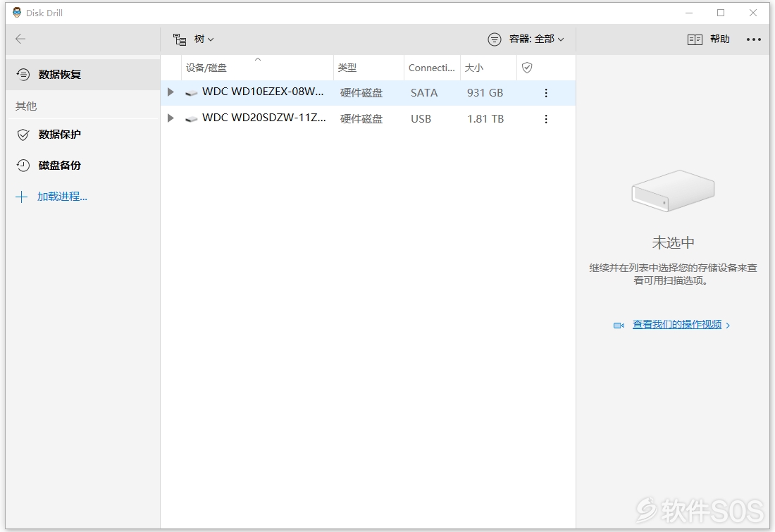Close the Disk Drill window

point(752,13)
